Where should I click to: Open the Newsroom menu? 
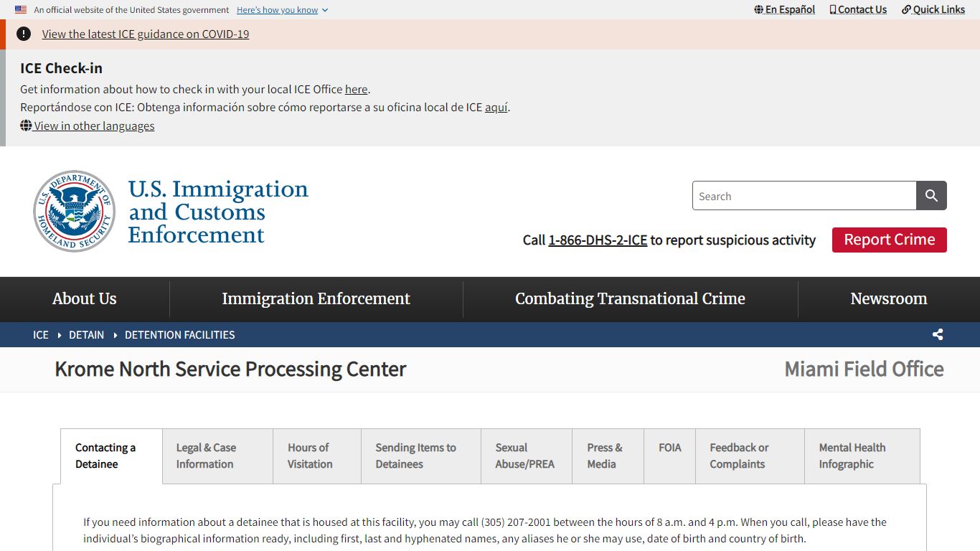pos(889,298)
